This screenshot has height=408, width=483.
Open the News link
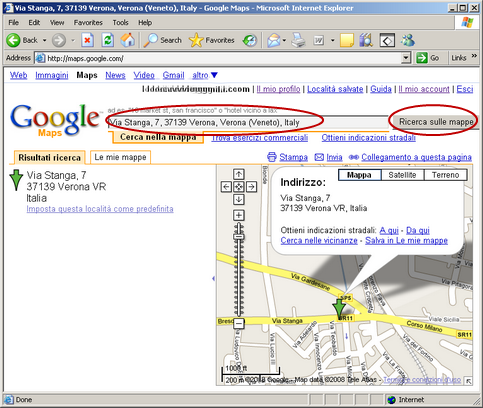click(x=115, y=75)
